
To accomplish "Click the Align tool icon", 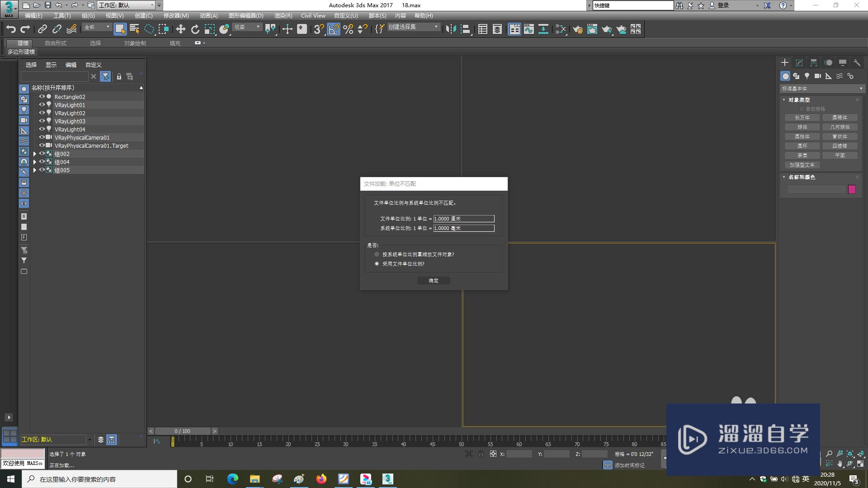I will pos(465,29).
